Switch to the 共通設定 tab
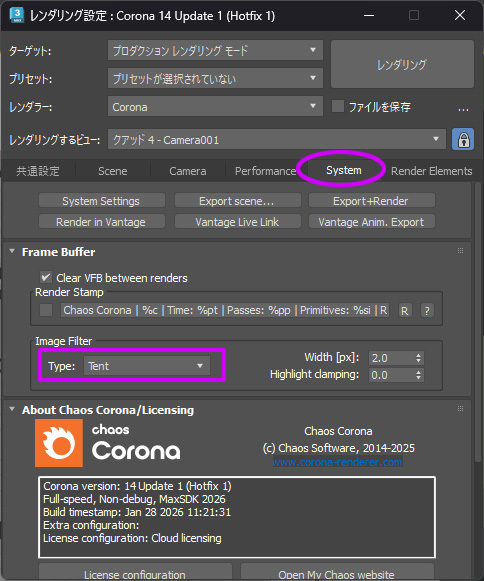The image size is (484, 581). [38, 171]
